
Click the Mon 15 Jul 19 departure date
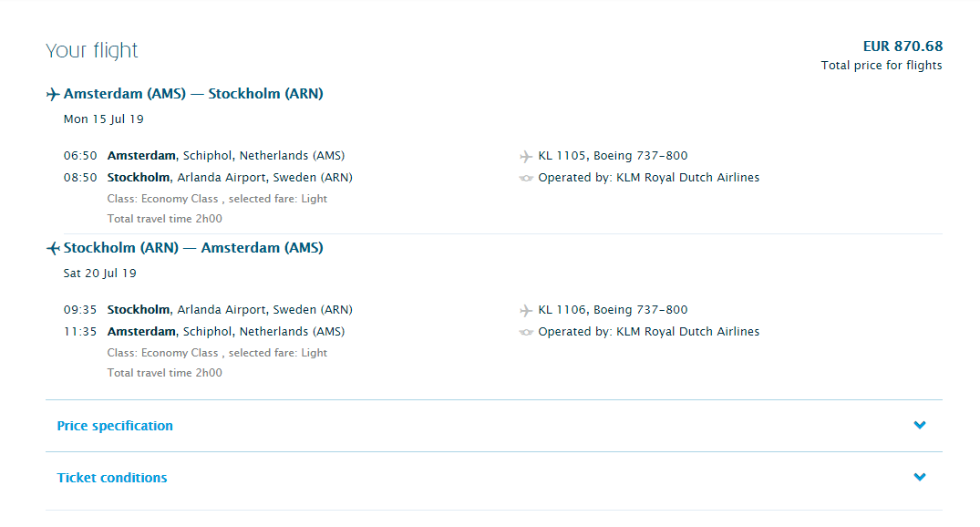pos(104,119)
